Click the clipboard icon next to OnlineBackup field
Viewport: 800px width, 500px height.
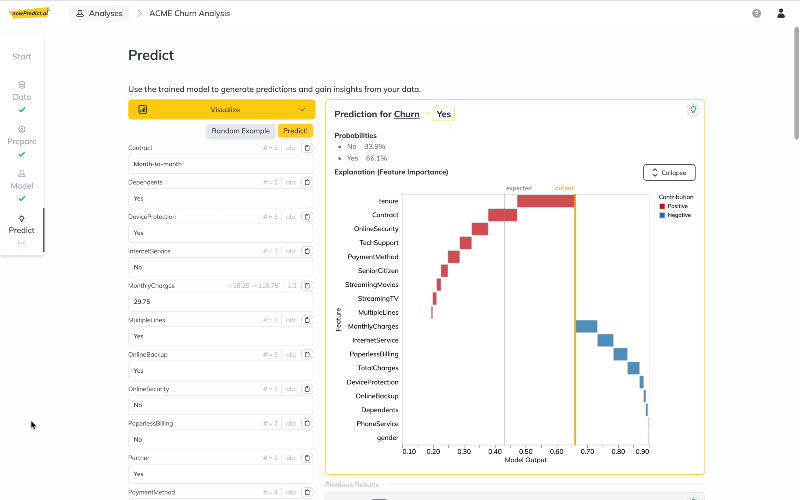click(307, 355)
